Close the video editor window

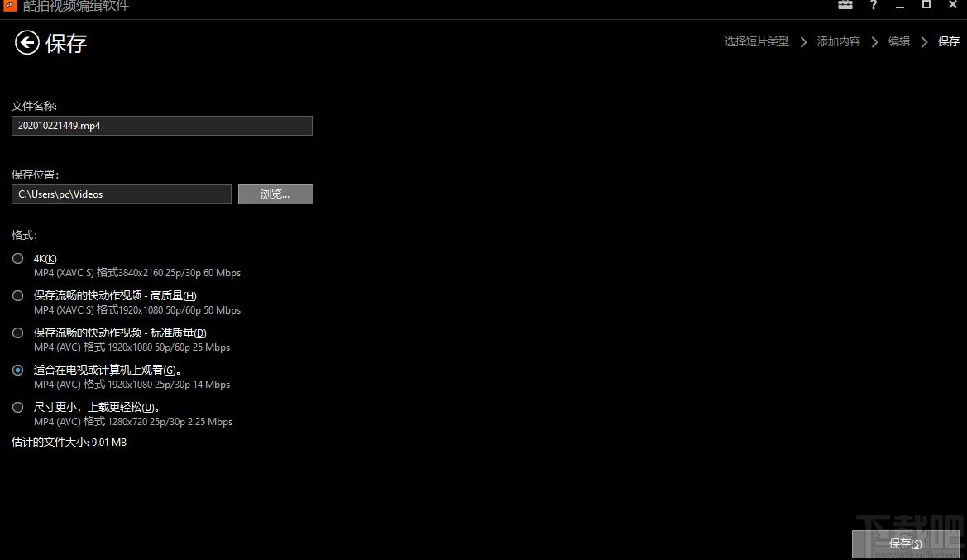pos(952,5)
